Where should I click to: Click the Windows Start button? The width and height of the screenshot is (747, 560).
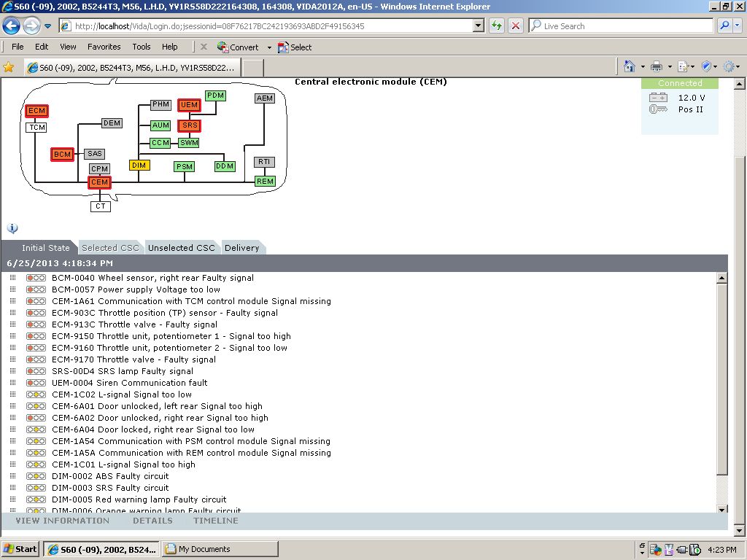(20, 549)
